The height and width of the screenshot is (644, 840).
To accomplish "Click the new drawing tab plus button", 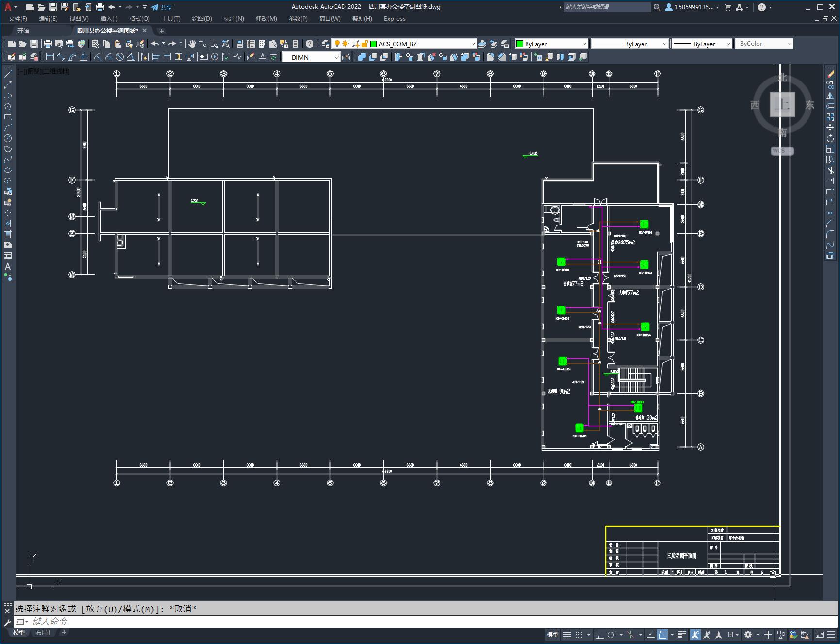I will (162, 31).
